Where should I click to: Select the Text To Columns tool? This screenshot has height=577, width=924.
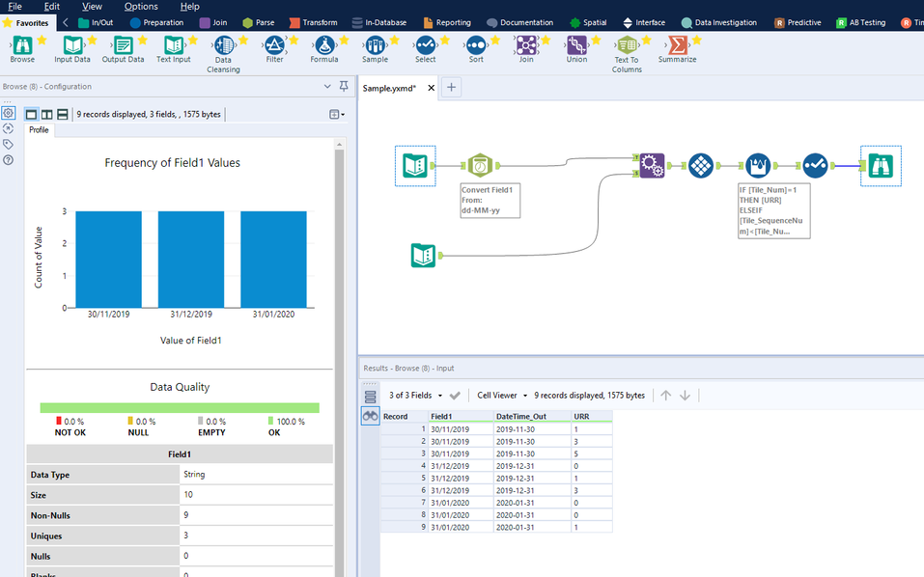click(x=627, y=45)
